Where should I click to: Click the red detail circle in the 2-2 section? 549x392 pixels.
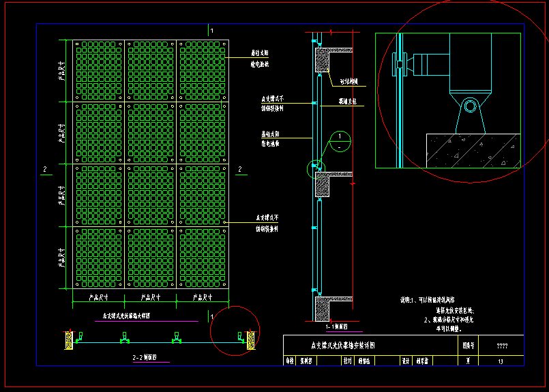tap(235, 331)
